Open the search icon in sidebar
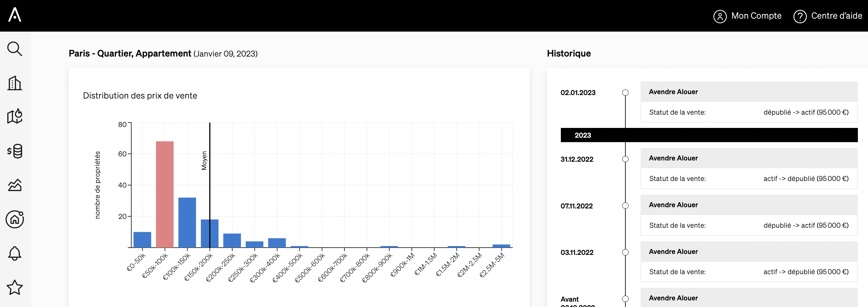 pyautogui.click(x=15, y=49)
